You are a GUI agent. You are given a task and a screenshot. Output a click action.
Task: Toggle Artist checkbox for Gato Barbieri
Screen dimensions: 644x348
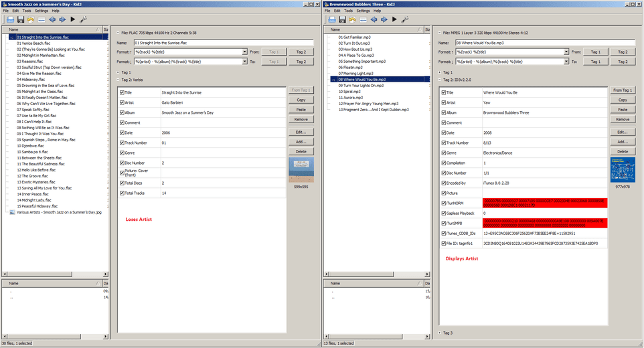[x=122, y=102]
